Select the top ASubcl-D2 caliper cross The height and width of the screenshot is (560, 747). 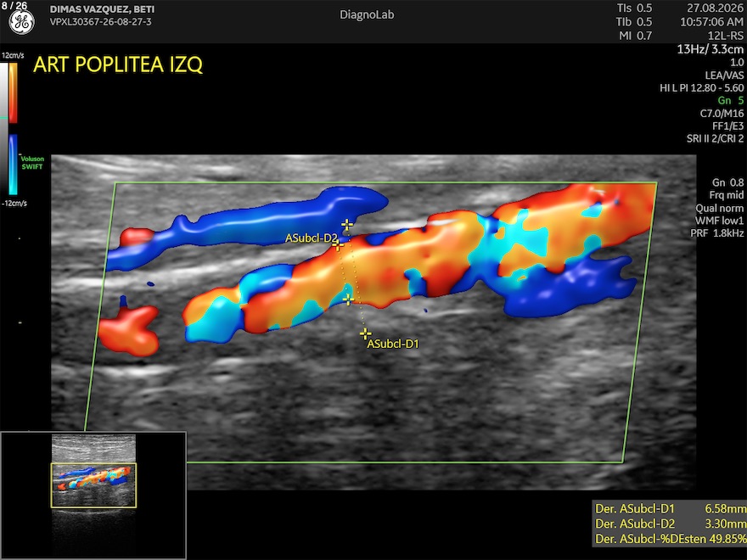point(347,224)
